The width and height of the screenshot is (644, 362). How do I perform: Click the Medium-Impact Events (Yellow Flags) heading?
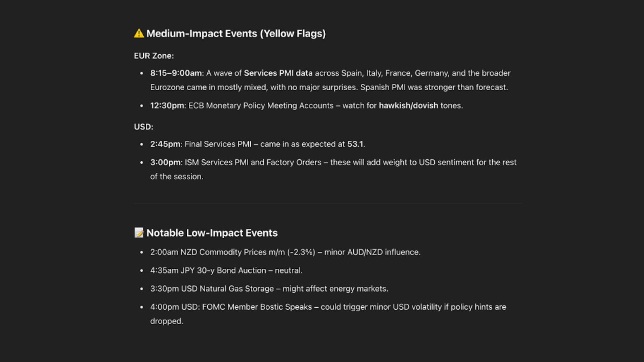click(236, 33)
